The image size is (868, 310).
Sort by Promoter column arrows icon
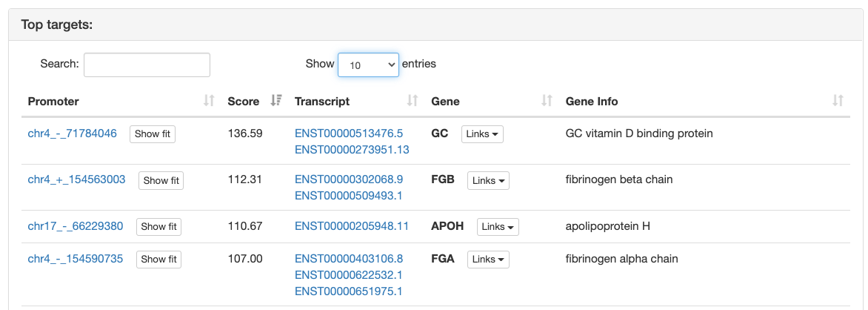tap(209, 101)
